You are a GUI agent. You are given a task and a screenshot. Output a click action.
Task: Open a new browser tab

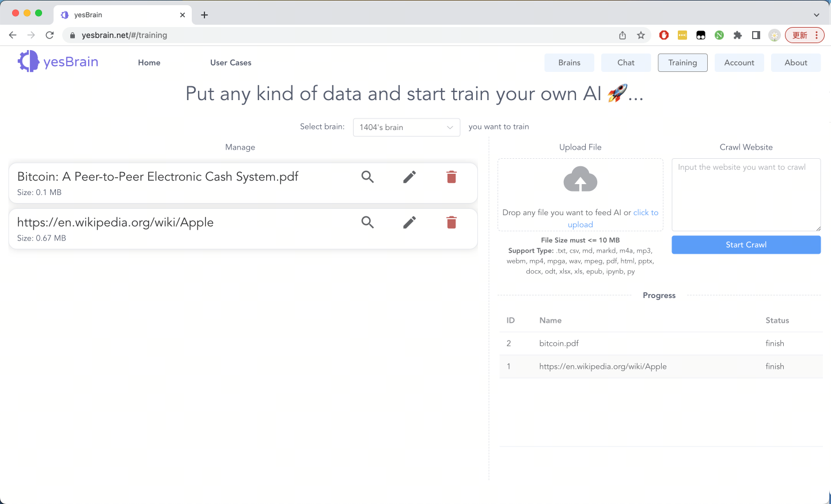click(x=204, y=15)
